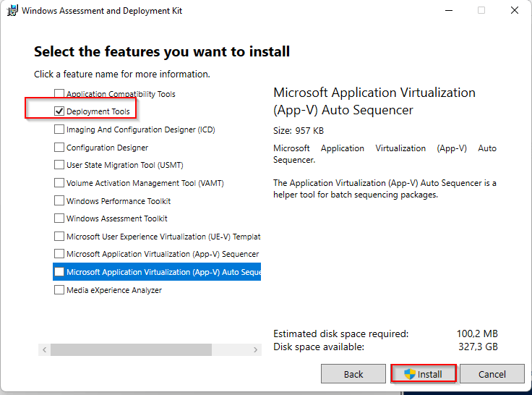Screen dimensions: 532x395
Task: Select the Windows Performance Toolkit checkbox
Action: pos(59,200)
